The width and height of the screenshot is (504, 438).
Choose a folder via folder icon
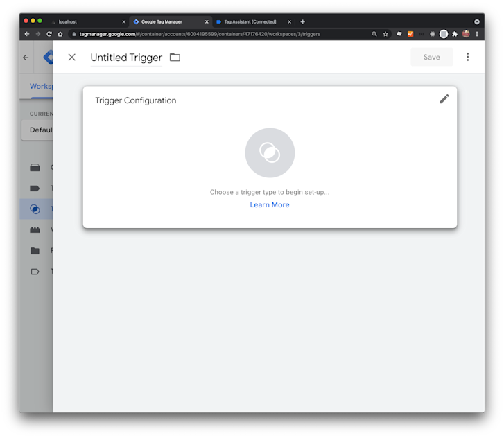[175, 58]
